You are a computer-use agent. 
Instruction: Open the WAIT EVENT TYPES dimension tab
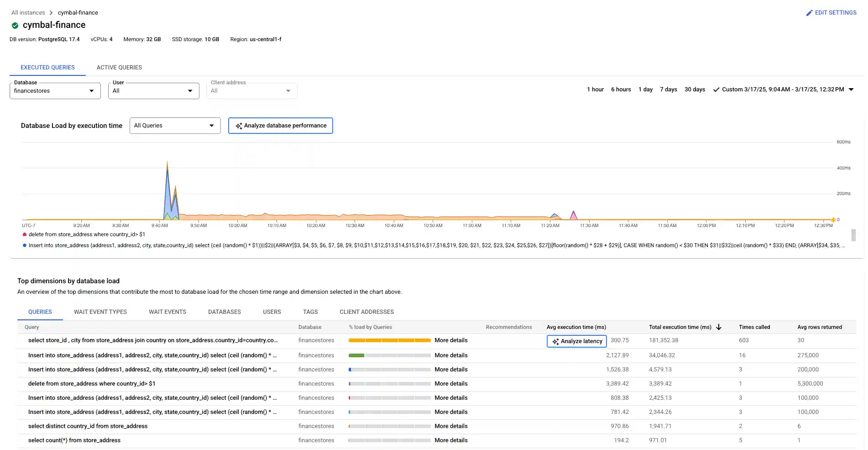tap(100, 312)
